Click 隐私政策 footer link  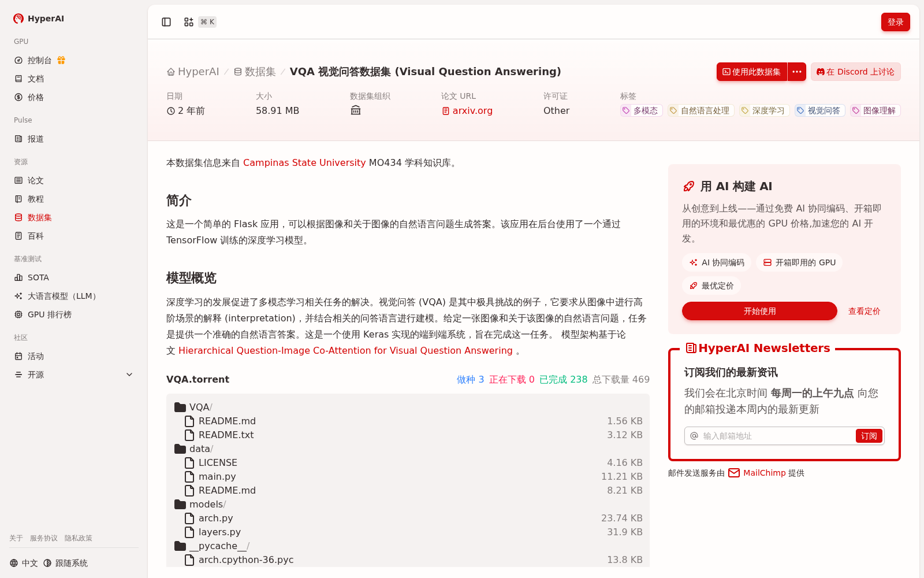pyautogui.click(x=79, y=538)
